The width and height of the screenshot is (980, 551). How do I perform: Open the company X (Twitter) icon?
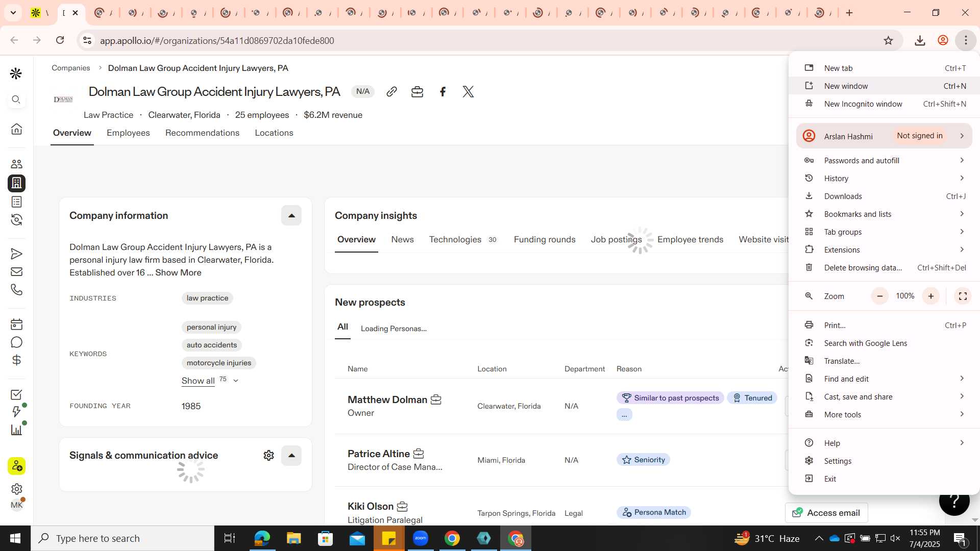coord(468,92)
